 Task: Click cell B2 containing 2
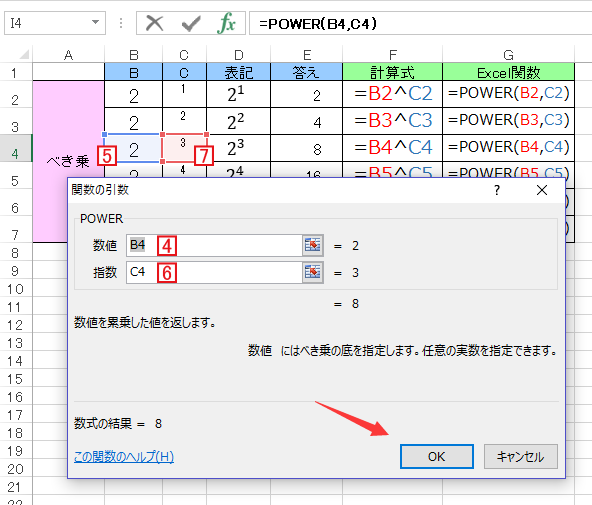[x=134, y=94]
